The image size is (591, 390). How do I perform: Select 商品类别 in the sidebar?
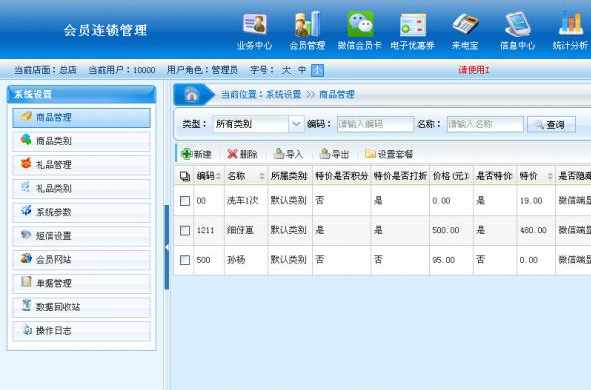click(81, 141)
